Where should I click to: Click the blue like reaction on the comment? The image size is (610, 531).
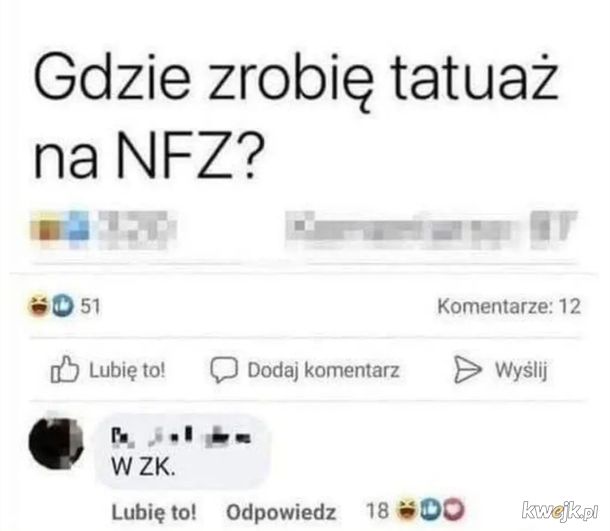click(x=430, y=510)
